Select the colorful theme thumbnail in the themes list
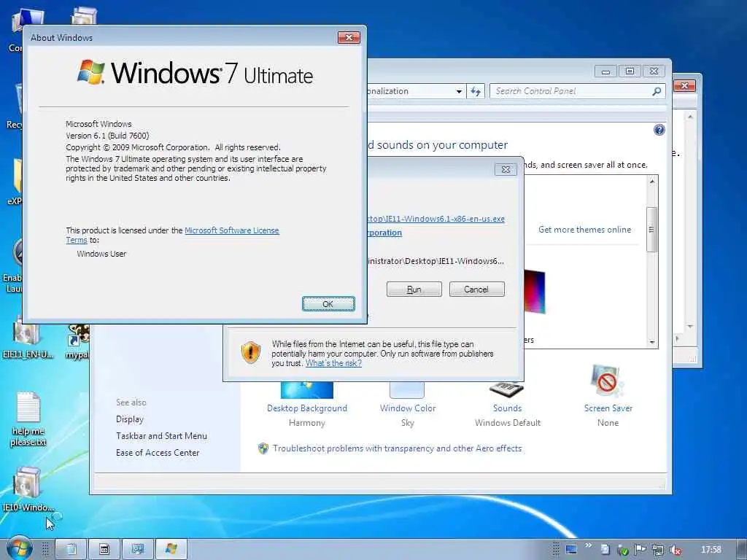The height and width of the screenshot is (560, 747). (x=535, y=292)
